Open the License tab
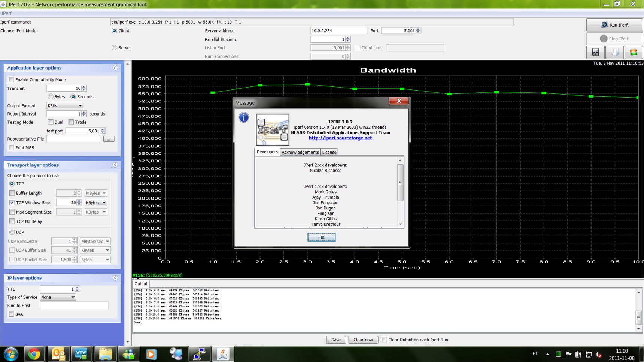Viewport: 644px width, 362px height. click(x=329, y=152)
